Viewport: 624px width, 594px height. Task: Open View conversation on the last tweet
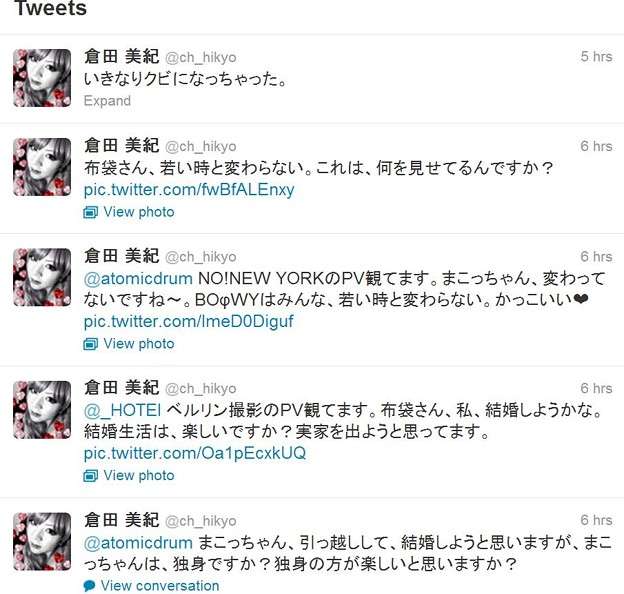click(x=160, y=586)
